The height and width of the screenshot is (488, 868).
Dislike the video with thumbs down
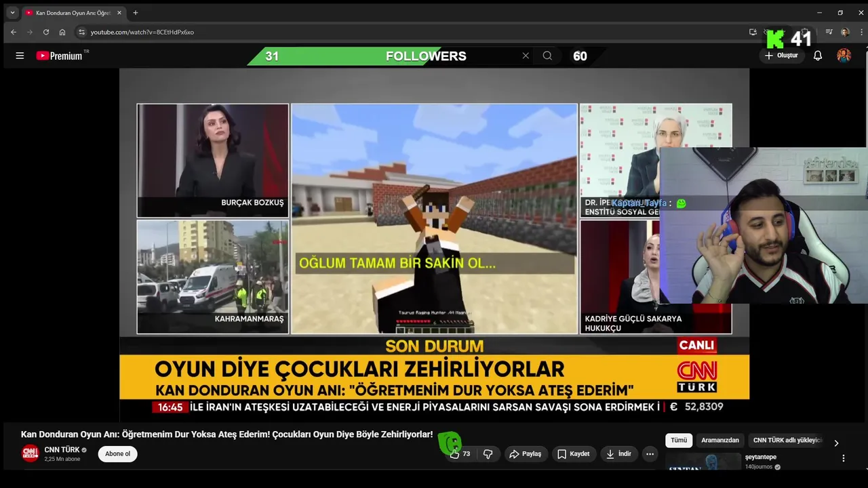(488, 454)
